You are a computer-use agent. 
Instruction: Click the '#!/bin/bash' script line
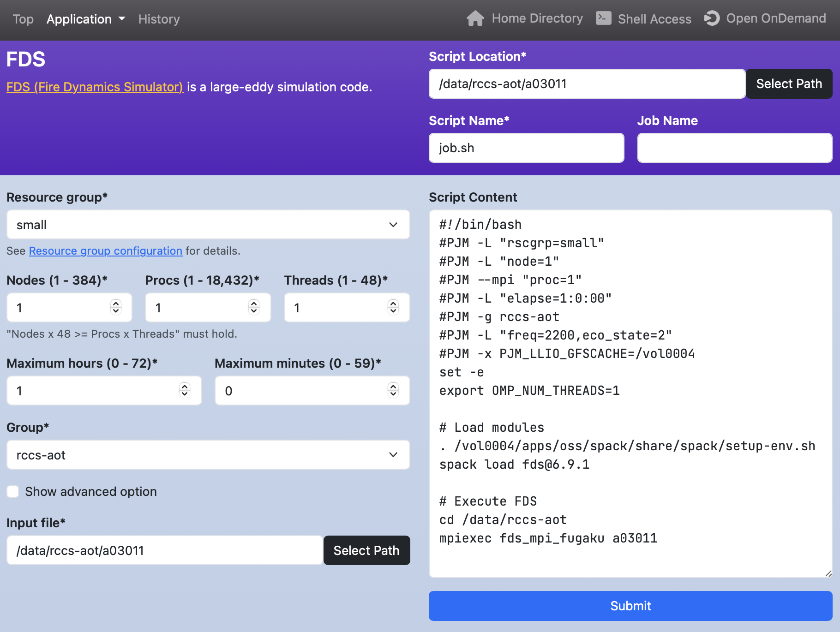pos(480,225)
